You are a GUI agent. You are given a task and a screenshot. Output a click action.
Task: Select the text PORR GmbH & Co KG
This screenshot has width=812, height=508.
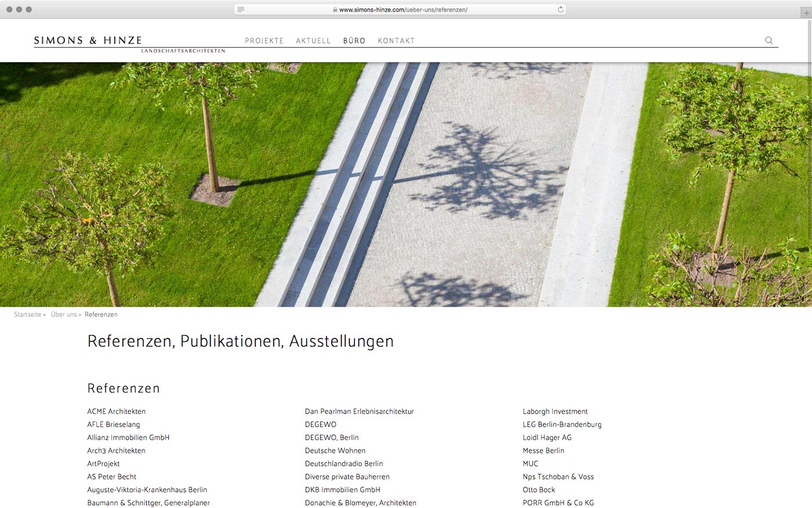point(558,503)
